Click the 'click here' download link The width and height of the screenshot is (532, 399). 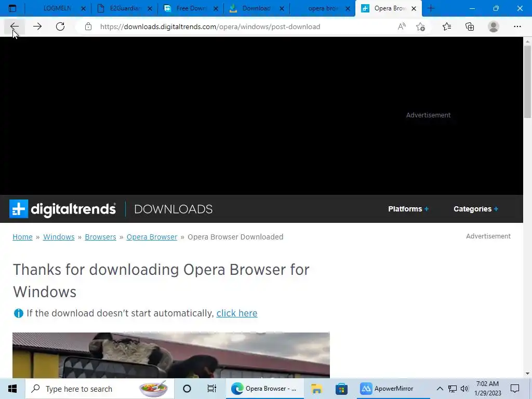pos(237,313)
